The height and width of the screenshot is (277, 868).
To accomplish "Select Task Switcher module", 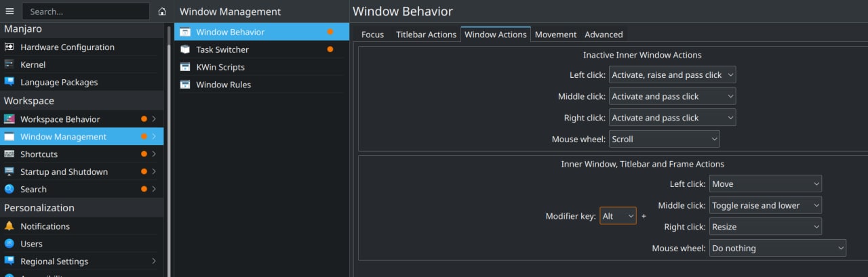I will pyautogui.click(x=262, y=49).
